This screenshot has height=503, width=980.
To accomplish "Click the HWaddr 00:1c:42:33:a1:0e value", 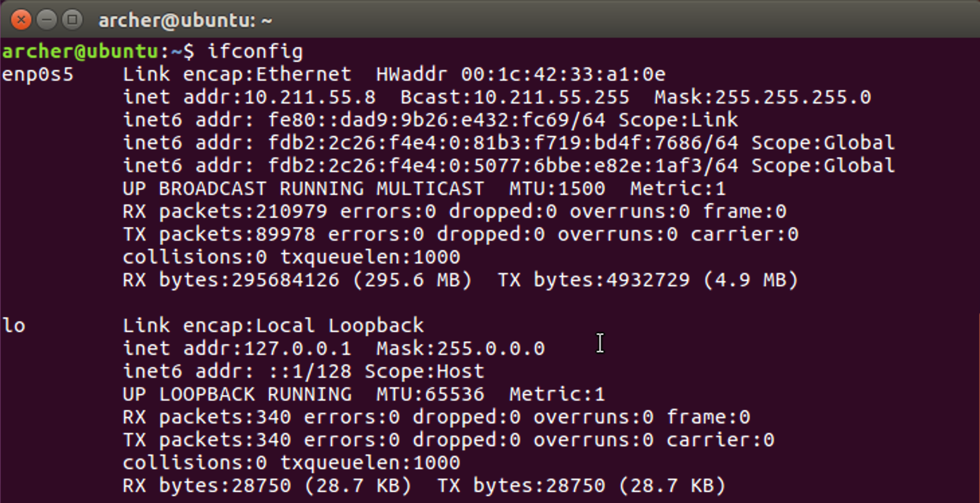I will click(x=521, y=74).
